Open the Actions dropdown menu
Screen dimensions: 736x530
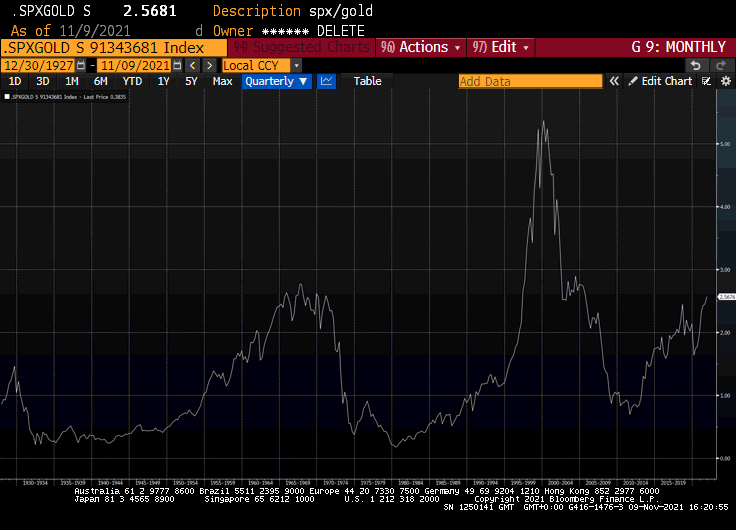coord(421,47)
